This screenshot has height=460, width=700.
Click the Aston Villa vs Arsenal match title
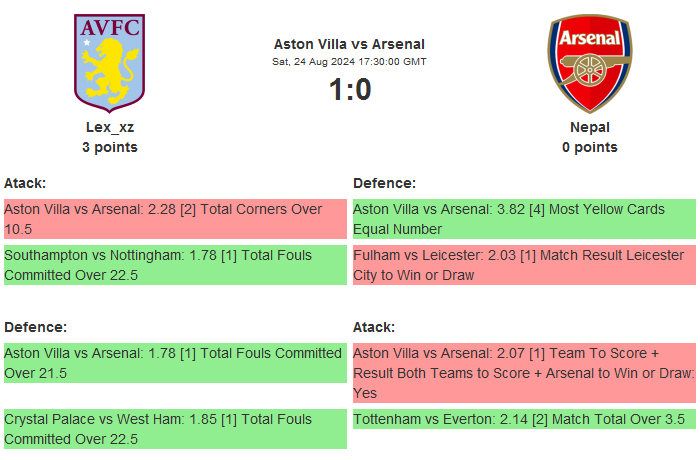pos(349,44)
